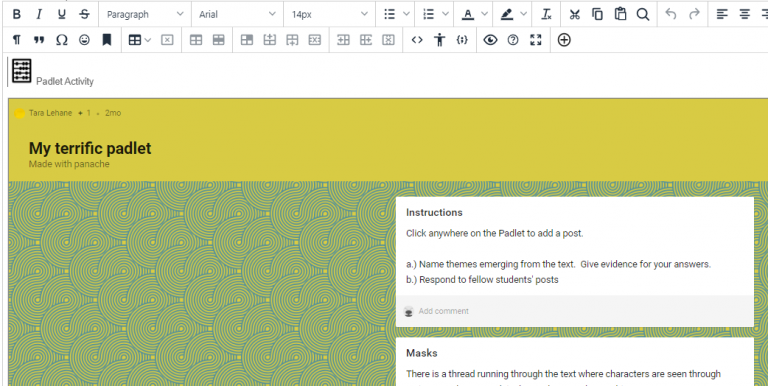
Task: Select the Masks post heading
Action: pyautogui.click(x=422, y=353)
